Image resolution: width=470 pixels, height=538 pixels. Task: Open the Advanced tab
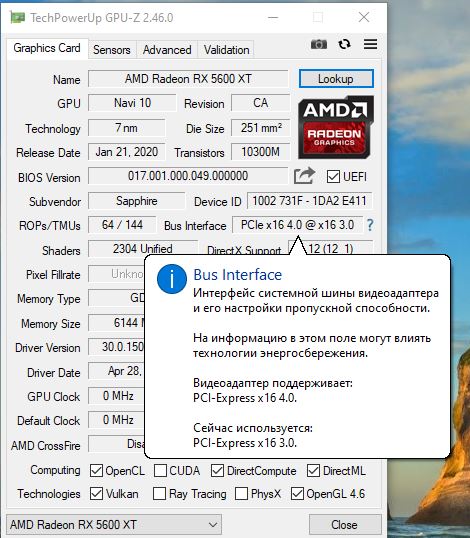click(x=167, y=50)
